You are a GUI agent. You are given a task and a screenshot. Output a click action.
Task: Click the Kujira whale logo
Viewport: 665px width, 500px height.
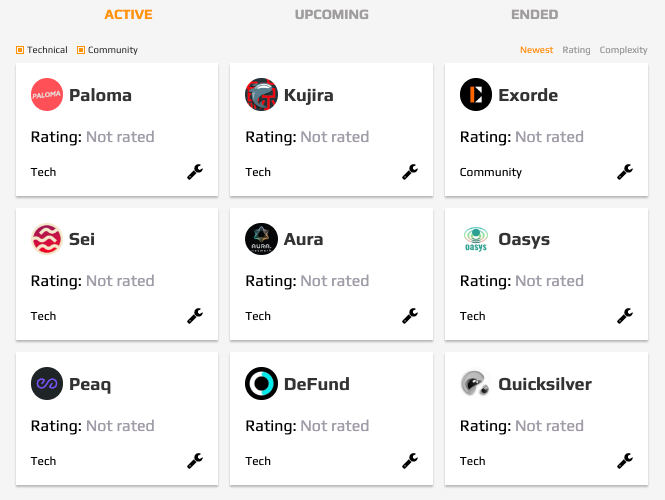click(x=261, y=95)
